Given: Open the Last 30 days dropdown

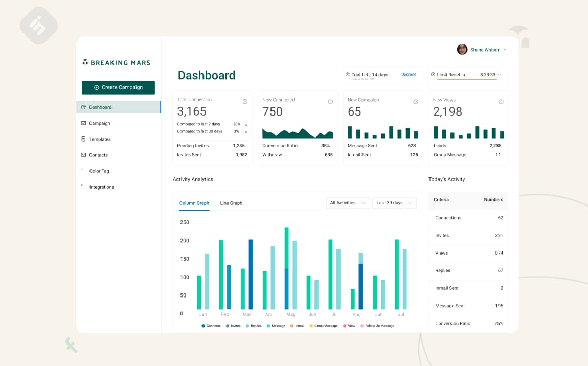Looking at the screenshot, I should (394, 203).
